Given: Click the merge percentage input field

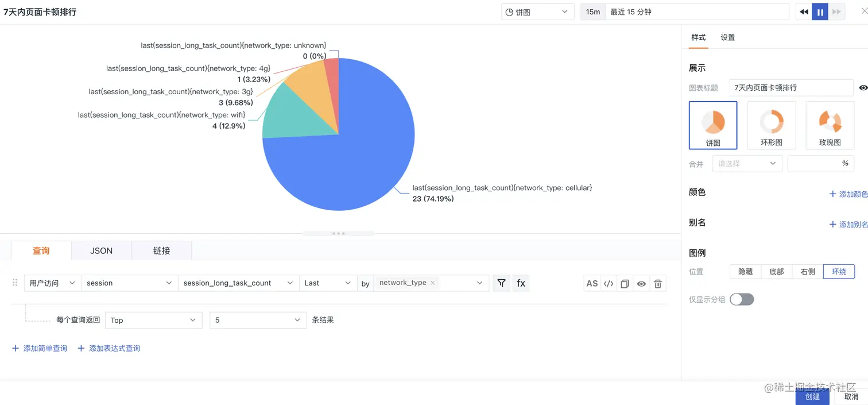Looking at the screenshot, I should coord(820,164).
